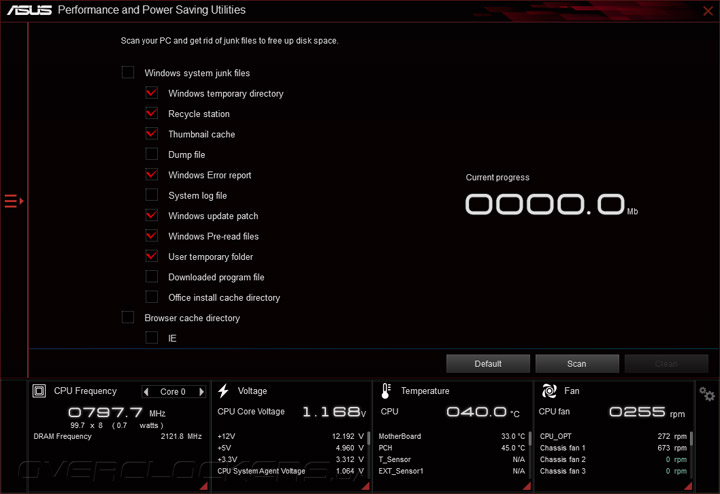Click the +3.3V voltage row
The image size is (720, 494).
pos(290,459)
